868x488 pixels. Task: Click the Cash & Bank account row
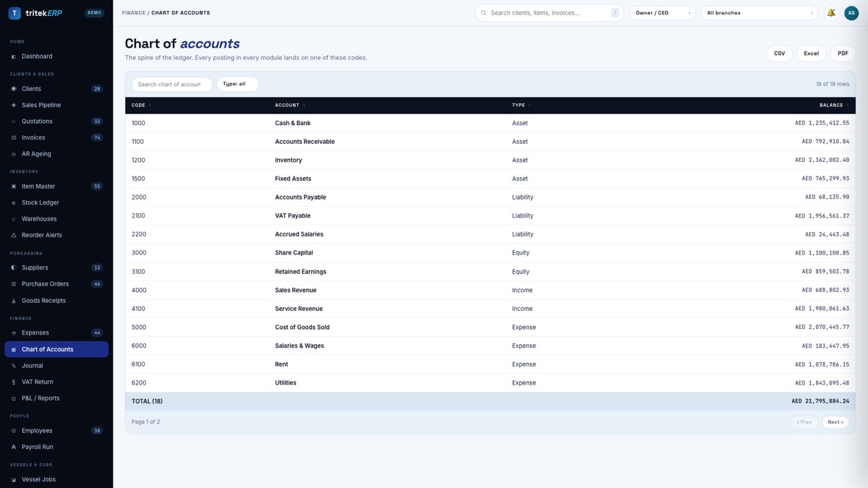click(490, 123)
